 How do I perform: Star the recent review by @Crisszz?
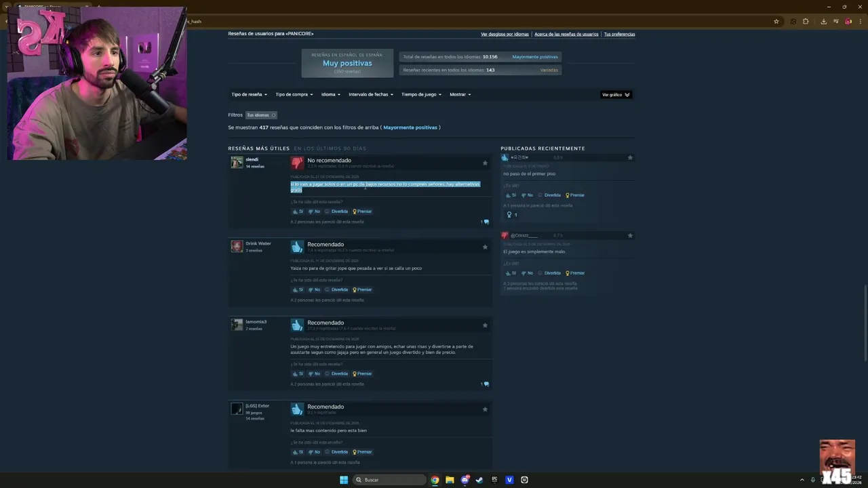(x=630, y=235)
